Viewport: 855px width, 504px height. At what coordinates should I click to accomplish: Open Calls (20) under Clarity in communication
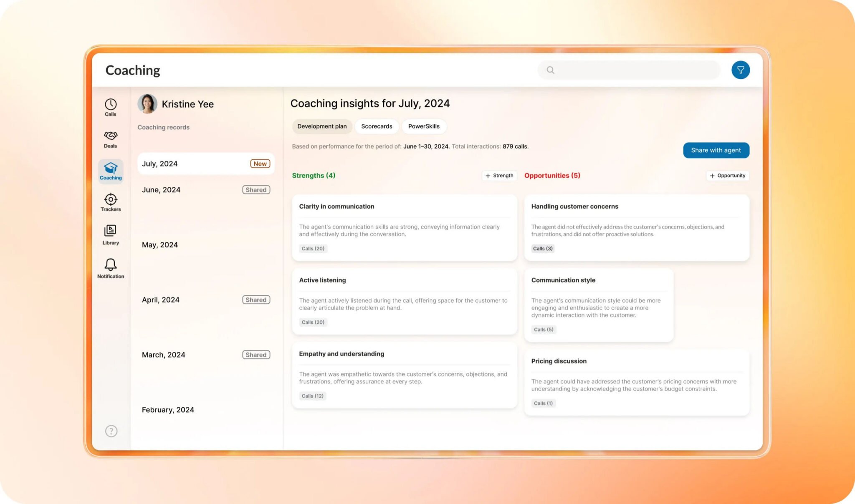click(x=313, y=248)
